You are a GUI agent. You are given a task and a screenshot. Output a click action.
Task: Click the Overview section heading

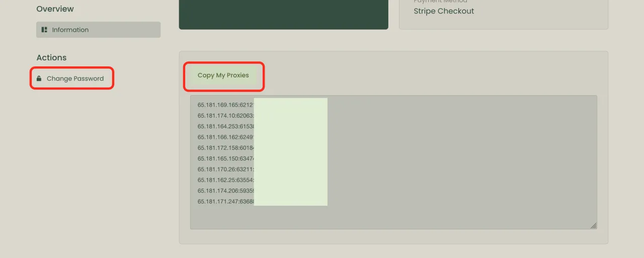[55, 9]
